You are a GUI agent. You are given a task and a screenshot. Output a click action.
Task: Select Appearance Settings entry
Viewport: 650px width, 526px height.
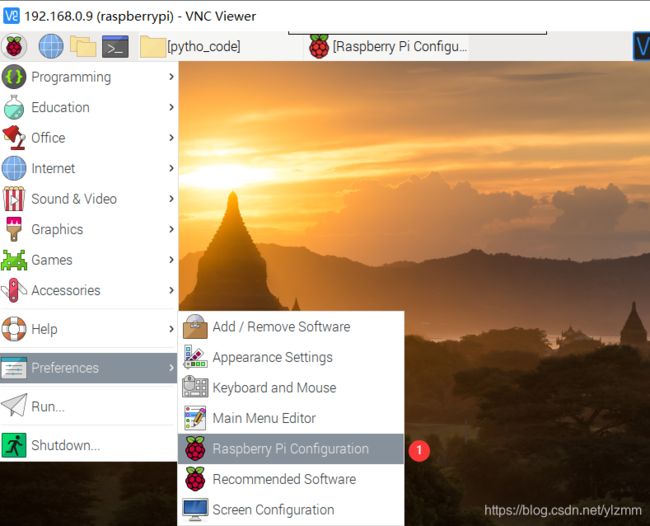[291, 357]
